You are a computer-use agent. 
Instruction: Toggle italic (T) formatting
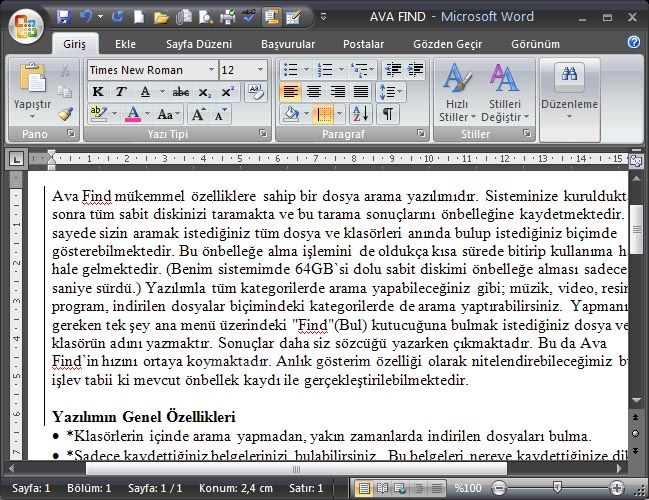tap(121, 92)
